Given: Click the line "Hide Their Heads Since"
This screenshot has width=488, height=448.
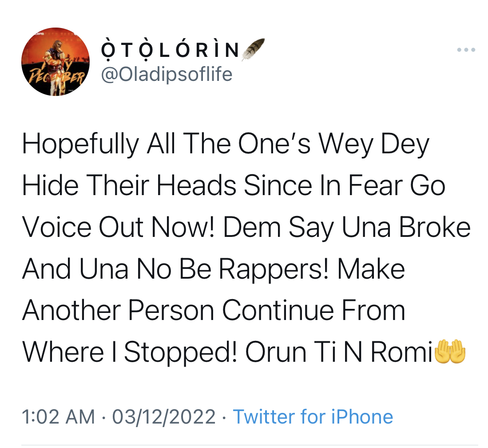Looking at the screenshot, I should click(167, 185).
